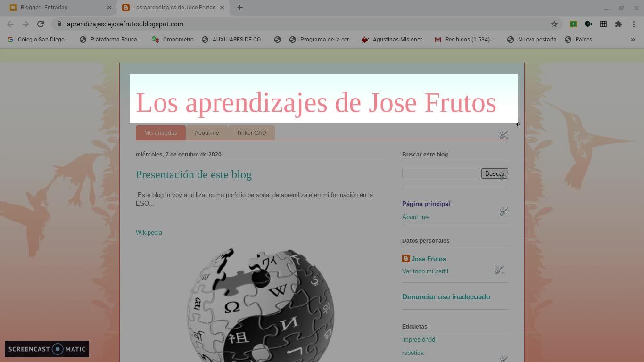Image resolution: width=644 pixels, height=362 pixels.
Task: Click the Blogger icon beside Jose Frutos
Action: click(406, 258)
